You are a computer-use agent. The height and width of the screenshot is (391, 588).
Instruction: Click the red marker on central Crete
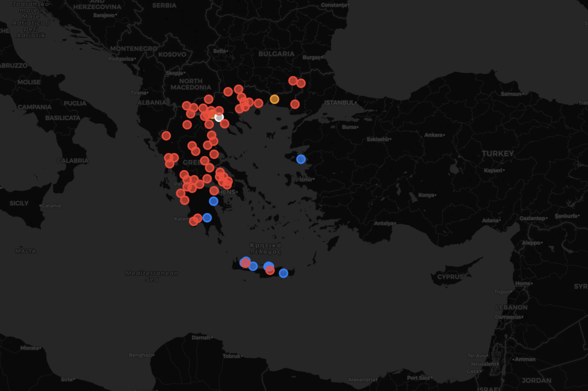point(270,270)
